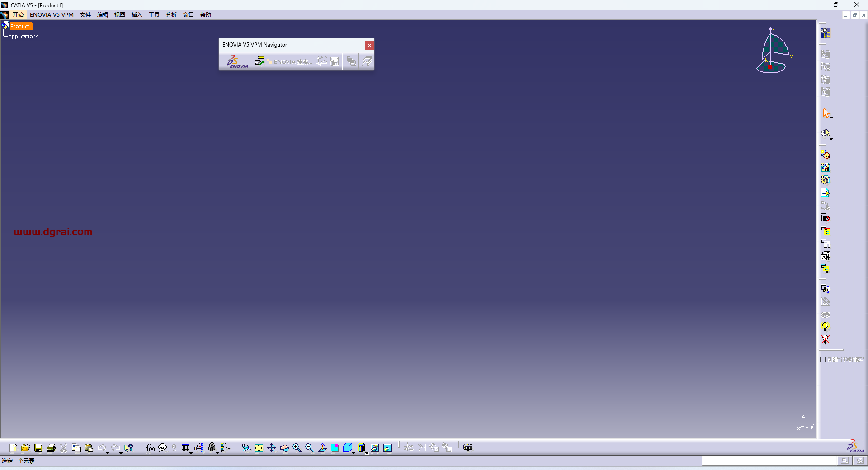Select the Pan arrows tool

tap(271, 448)
